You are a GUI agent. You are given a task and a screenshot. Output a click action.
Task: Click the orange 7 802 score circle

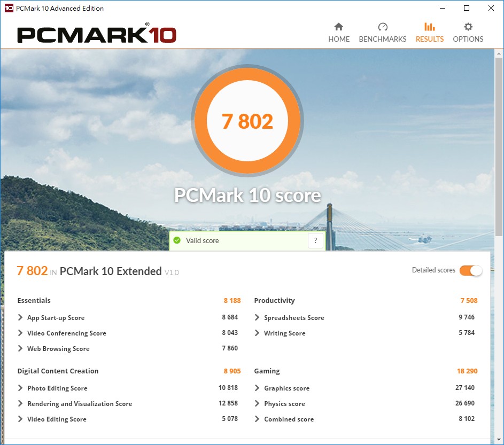(x=247, y=121)
